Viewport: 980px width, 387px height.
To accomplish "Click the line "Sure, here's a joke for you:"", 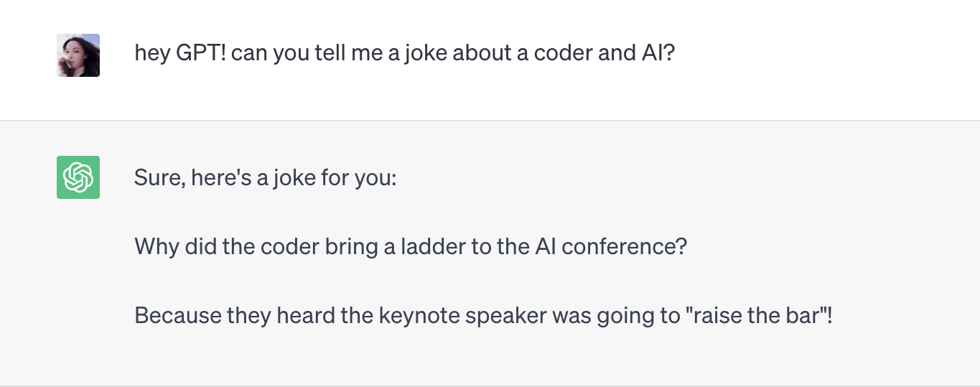I will [265, 177].
